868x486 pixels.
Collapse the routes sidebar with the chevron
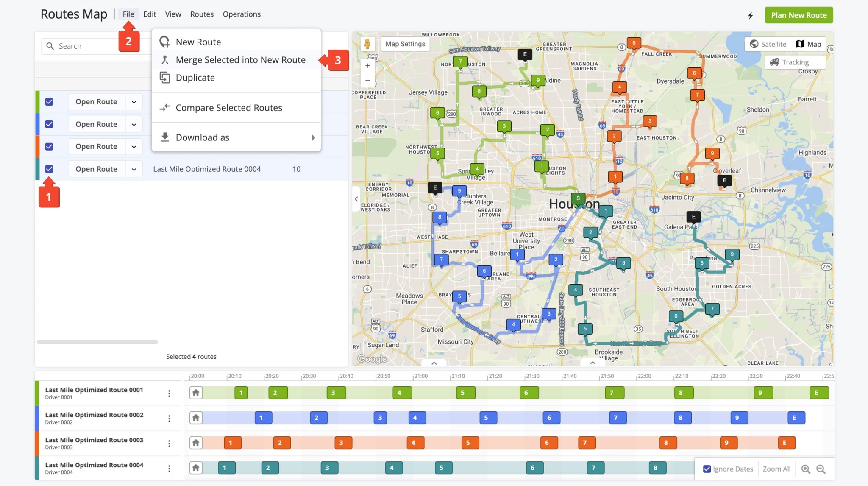(x=356, y=199)
